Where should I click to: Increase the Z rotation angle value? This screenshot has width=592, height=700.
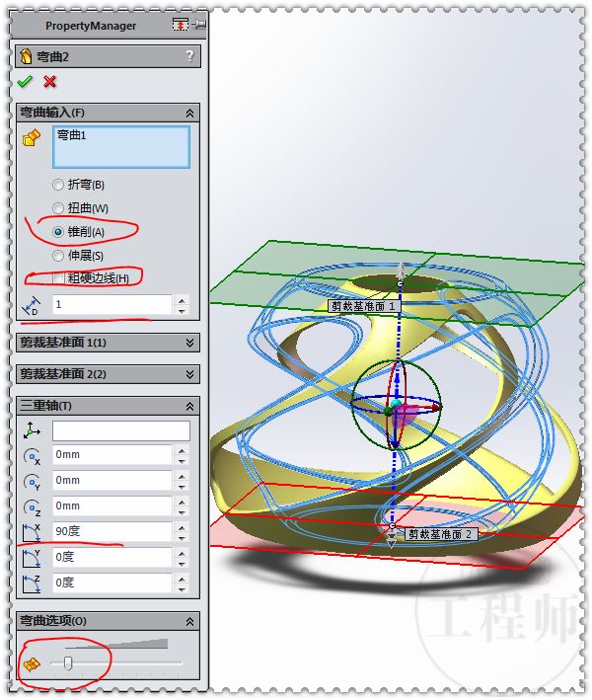pyautogui.click(x=182, y=579)
